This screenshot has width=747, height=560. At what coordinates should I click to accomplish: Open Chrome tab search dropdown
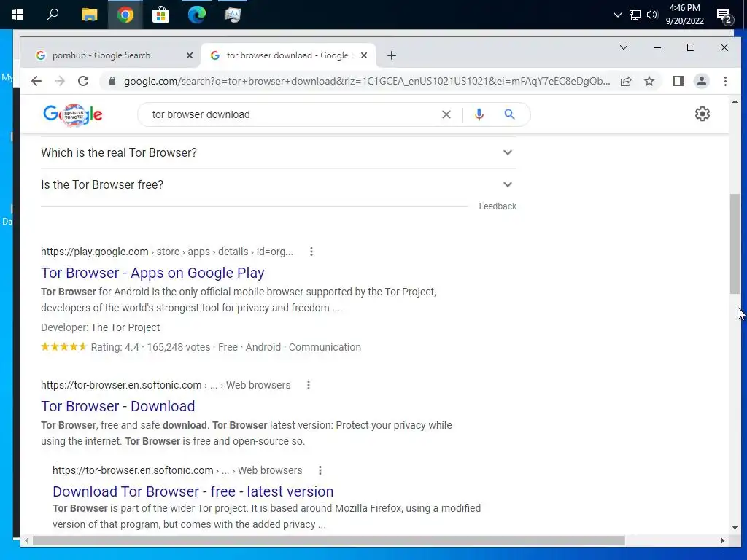pyautogui.click(x=623, y=47)
